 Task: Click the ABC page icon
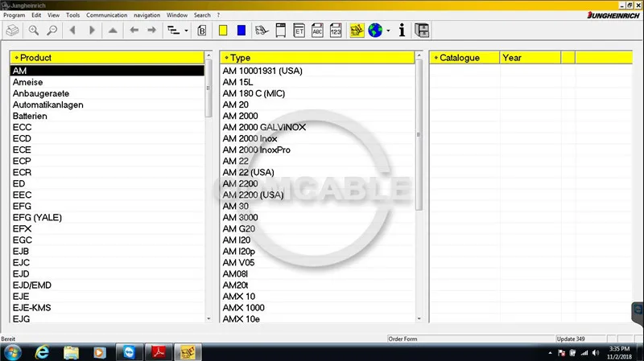click(317, 31)
